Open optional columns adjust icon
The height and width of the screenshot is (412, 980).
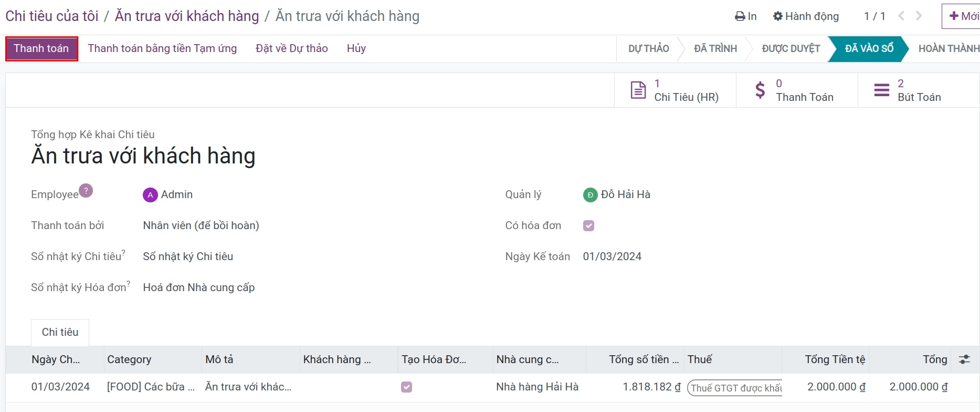964,359
